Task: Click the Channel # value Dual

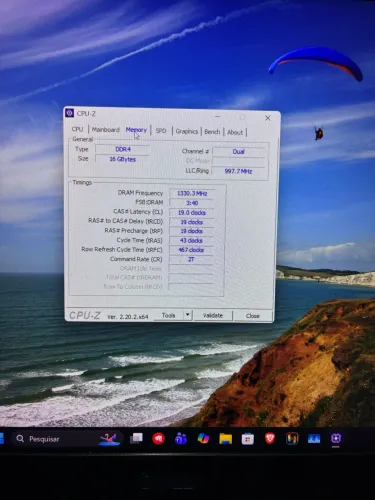Action: pyautogui.click(x=239, y=152)
